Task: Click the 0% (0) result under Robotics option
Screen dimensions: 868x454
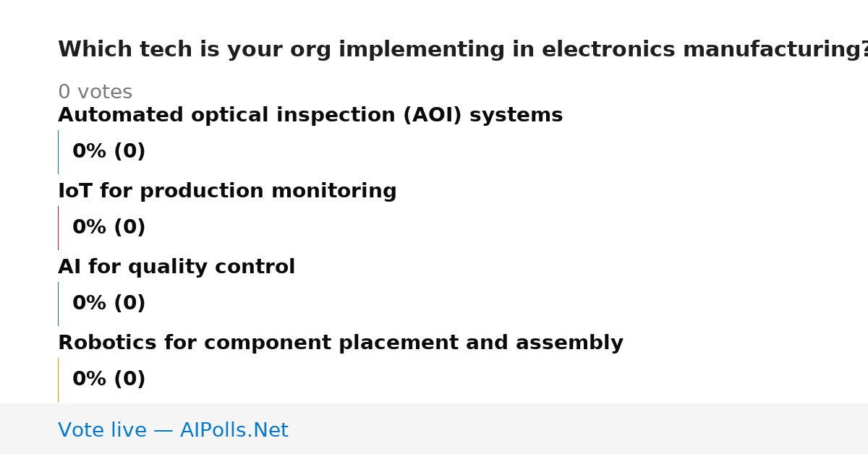Action: pyautogui.click(x=109, y=380)
